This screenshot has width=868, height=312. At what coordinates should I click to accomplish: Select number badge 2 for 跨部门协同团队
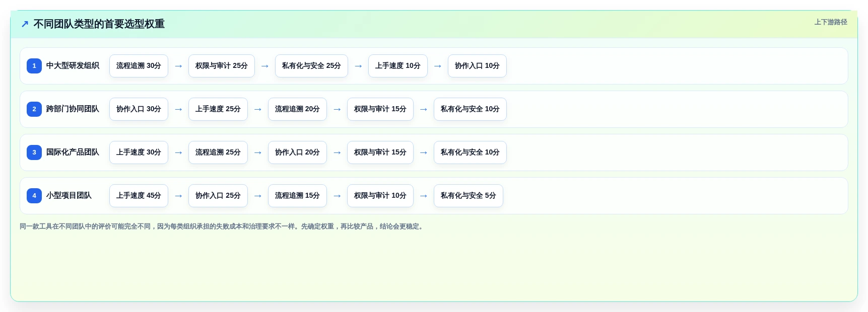(34, 109)
